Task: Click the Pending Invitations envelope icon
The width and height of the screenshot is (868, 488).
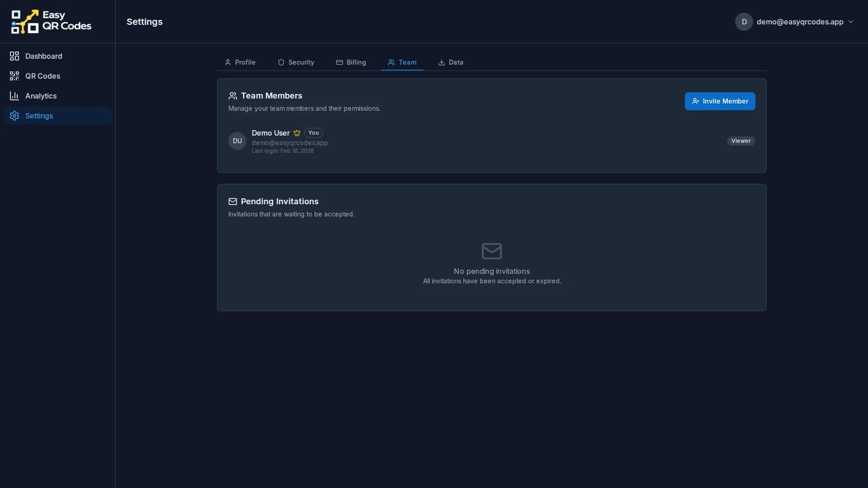Action: 233,202
